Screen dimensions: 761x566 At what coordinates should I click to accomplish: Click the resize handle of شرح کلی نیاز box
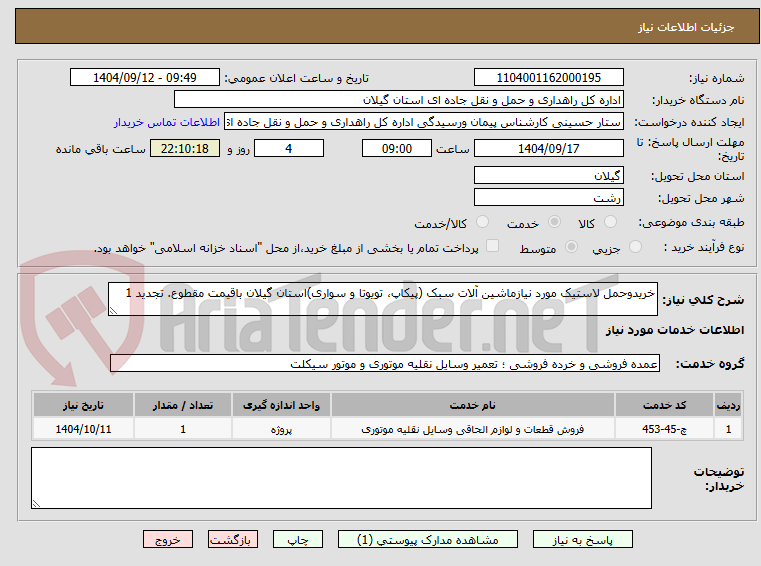pyautogui.click(x=113, y=311)
